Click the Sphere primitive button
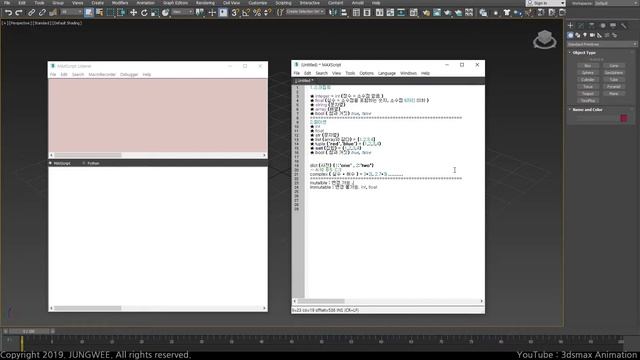This screenshot has width=640, height=360. pyautogui.click(x=588, y=73)
